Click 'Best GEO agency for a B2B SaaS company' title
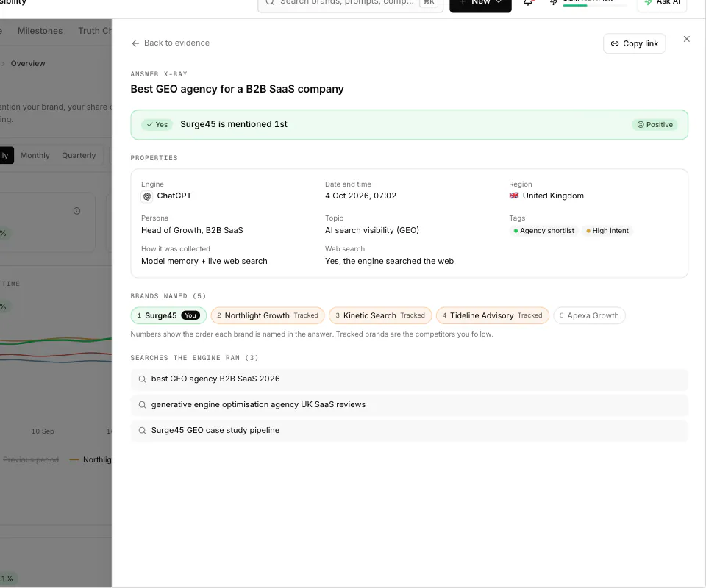Viewport: 706px width, 588px height. coord(237,89)
